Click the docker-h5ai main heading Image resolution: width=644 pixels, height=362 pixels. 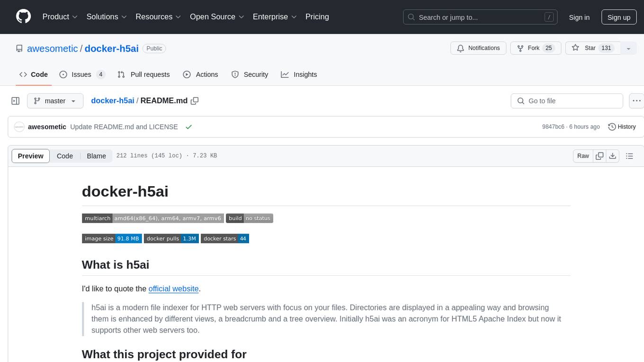(x=125, y=191)
